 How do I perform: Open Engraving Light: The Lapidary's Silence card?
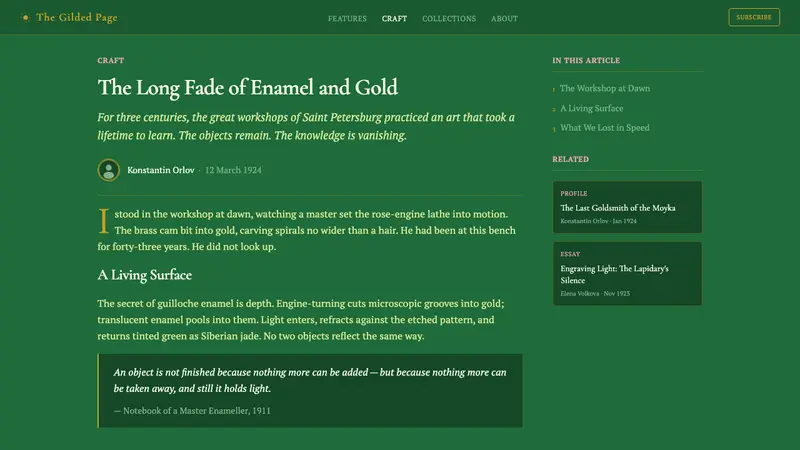(x=627, y=273)
